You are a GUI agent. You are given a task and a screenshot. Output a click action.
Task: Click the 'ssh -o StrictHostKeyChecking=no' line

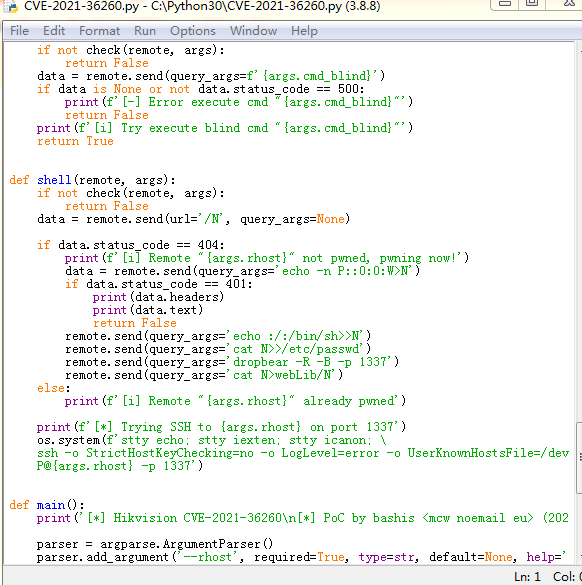pyautogui.click(x=303, y=453)
